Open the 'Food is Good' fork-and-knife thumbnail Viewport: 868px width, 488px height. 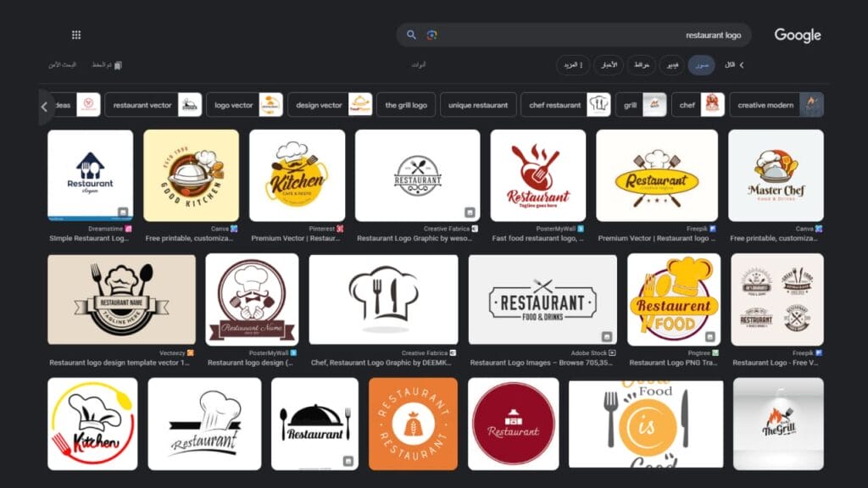(x=646, y=424)
